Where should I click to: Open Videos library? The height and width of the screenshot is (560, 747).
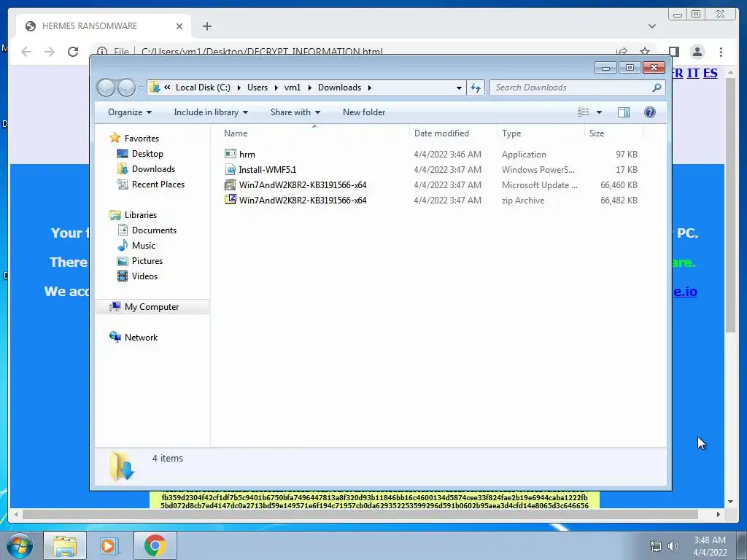144,276
